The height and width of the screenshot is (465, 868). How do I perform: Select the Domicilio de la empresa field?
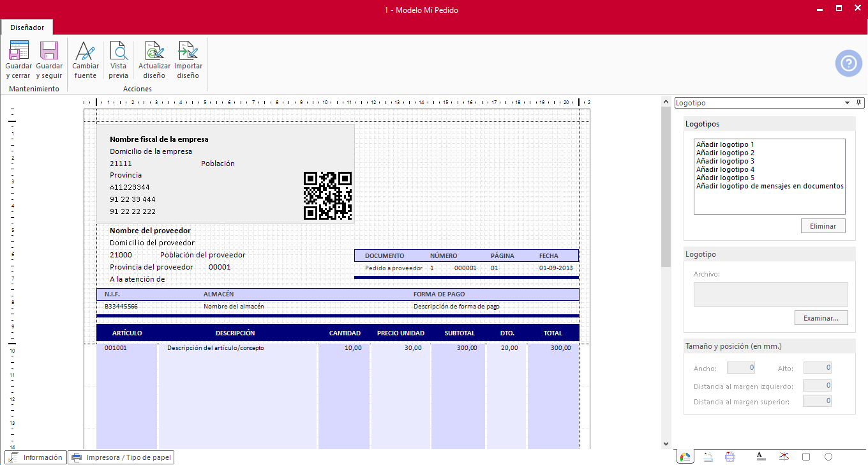151,151
